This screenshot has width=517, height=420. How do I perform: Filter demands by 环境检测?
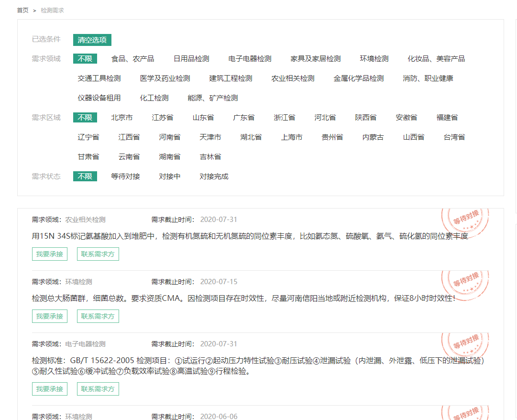[374, 59]
